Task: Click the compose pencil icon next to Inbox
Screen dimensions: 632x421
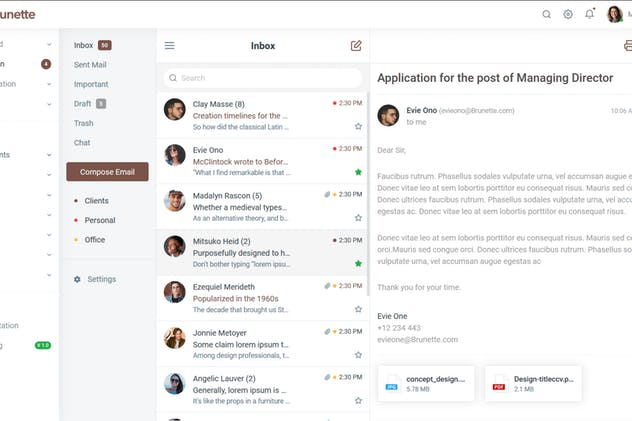Action: tap(356, 46)
